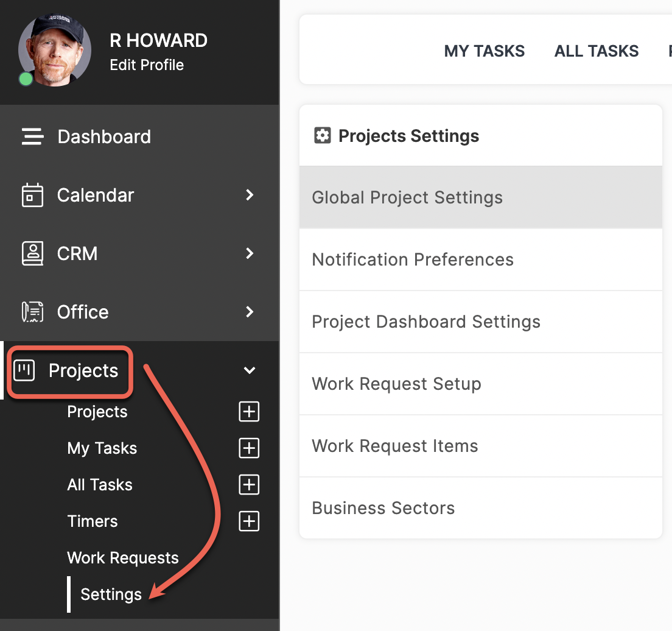This screenshot has height=631, width=672.
Task: Switch to ALL TASKS tab
Action: [x=597, y=51]
